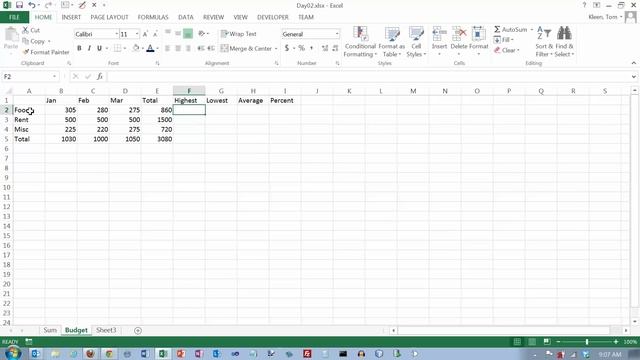Switch to the FORMULAS ribbon tab

[x=153, y=17]
